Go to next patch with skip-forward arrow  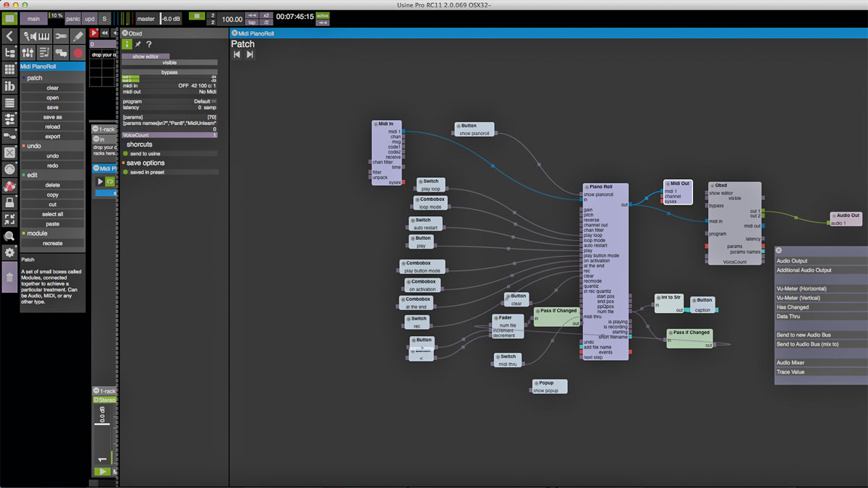pos(250,54)
